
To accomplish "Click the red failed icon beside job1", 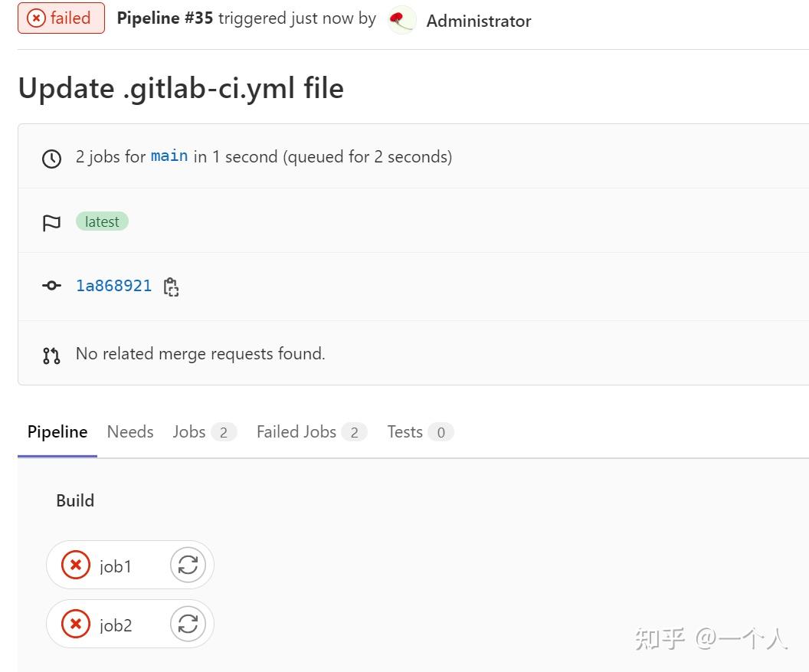I will pyautogui.click(x=74, y=565).
